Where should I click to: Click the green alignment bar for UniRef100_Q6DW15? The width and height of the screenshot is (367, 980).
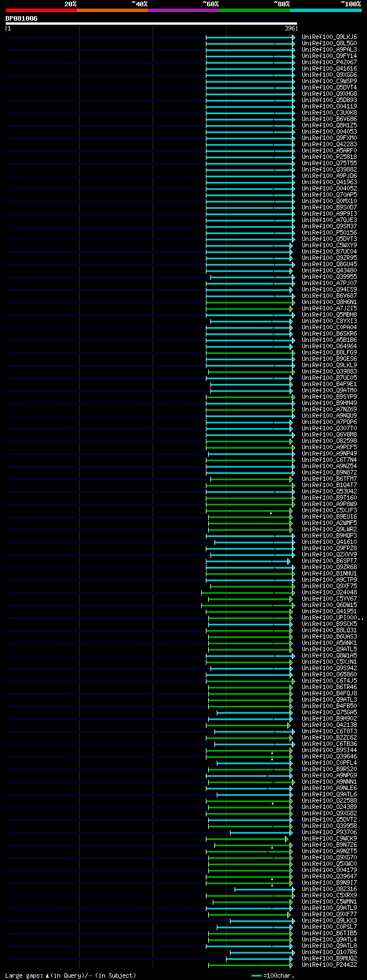(248, 605)
